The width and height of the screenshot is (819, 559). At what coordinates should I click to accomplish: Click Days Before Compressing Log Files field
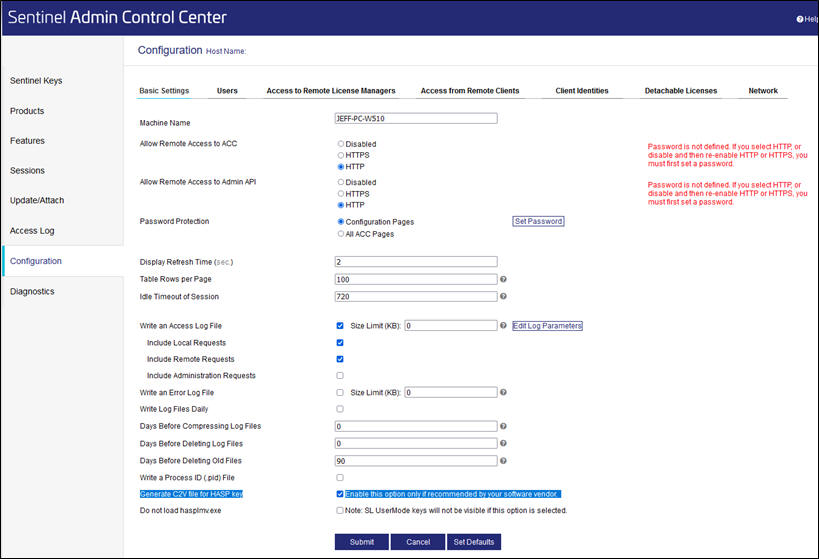416,426
